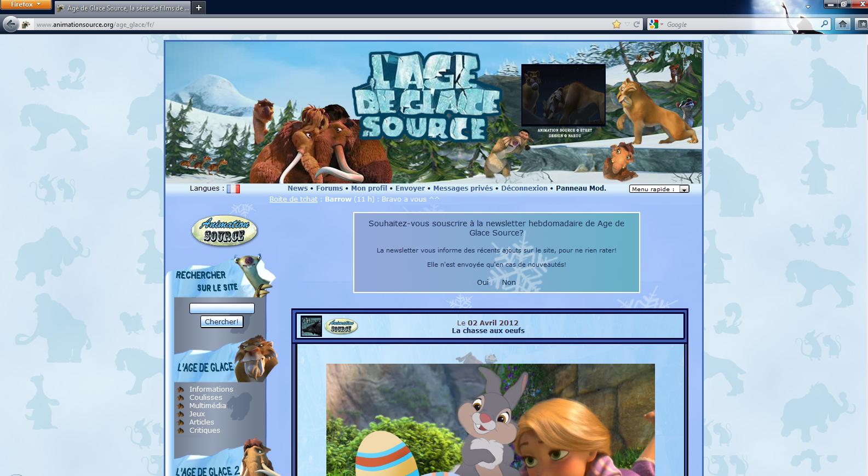Screen dimensions: 868x476
Task: Open the Multimédia sidebar link
Action: tap(208, 406)
